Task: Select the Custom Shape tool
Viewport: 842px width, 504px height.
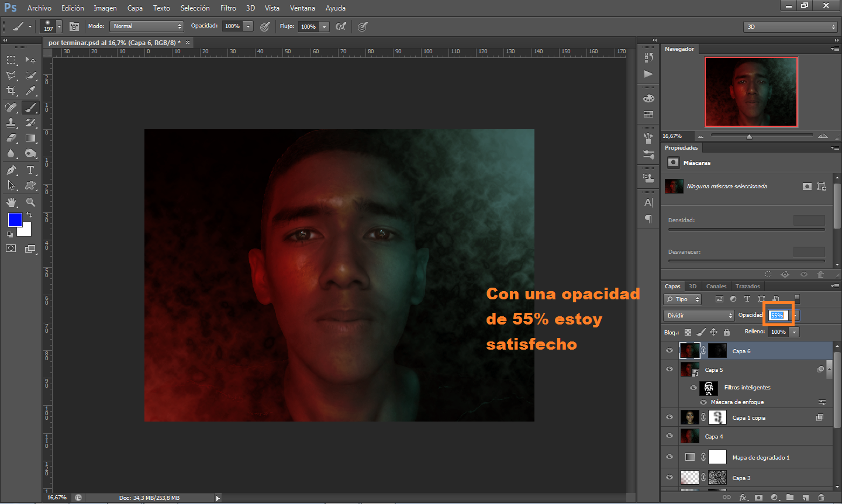Action: click(30, 185)
